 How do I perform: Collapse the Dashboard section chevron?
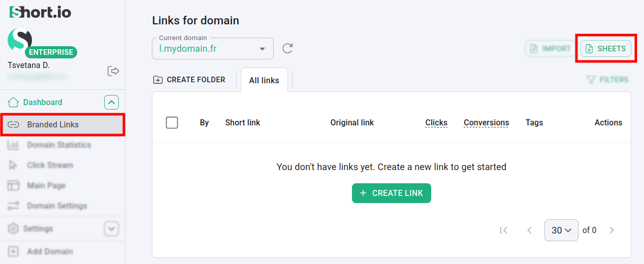pos(112,103)
